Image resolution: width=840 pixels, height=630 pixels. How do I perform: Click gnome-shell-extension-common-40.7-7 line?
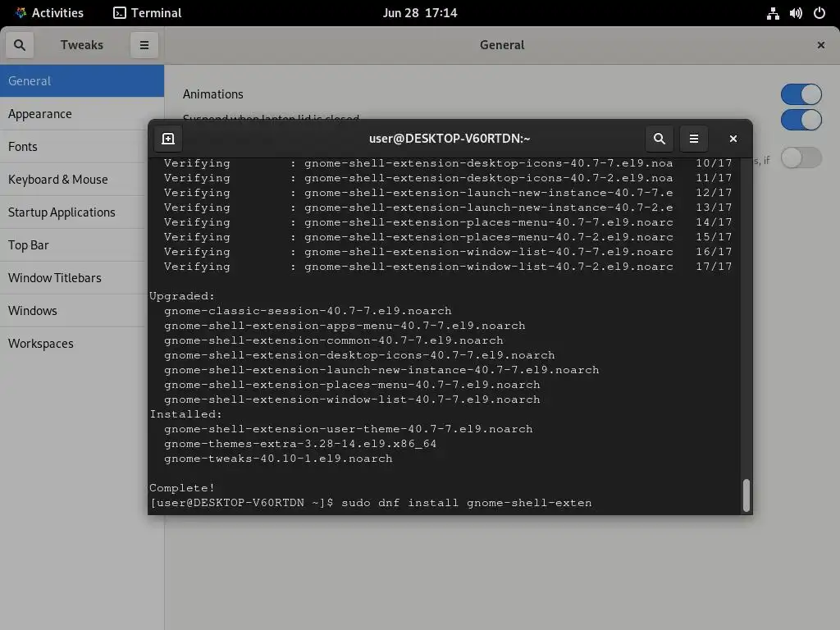[x=334, y=340]
